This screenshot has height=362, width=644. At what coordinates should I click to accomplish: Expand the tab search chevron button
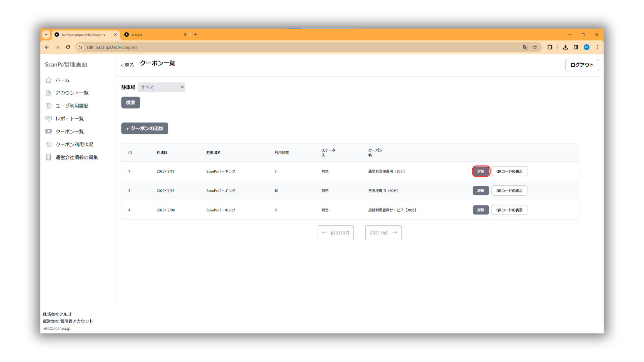tap(46, 35)
